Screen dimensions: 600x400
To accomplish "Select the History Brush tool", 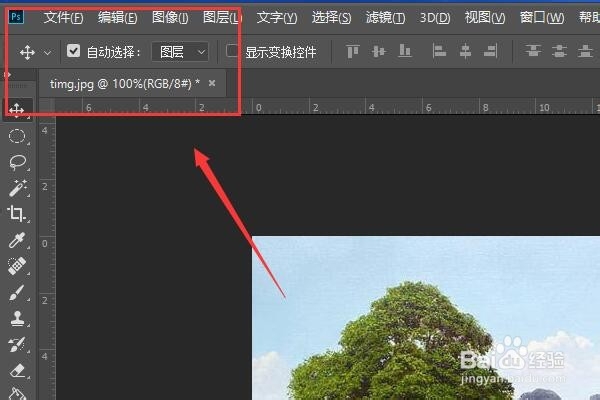I will coord(17,344).
